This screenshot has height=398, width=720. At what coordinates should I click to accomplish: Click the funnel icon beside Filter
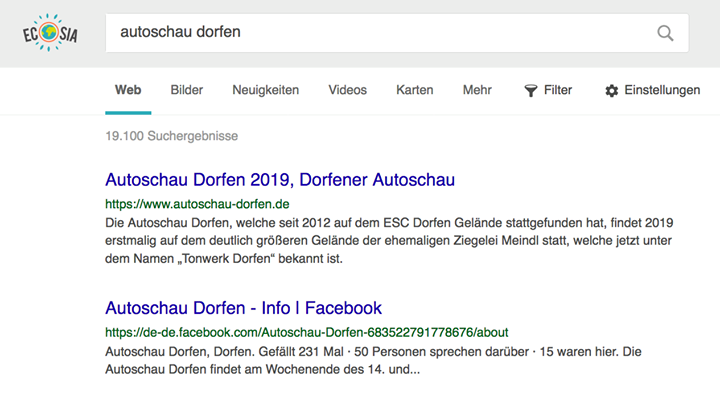[x=531, y=90]
